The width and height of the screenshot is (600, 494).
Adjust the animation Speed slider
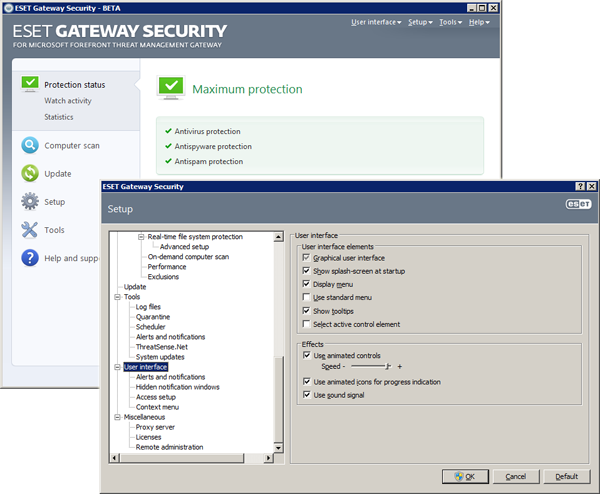[388, 366]
